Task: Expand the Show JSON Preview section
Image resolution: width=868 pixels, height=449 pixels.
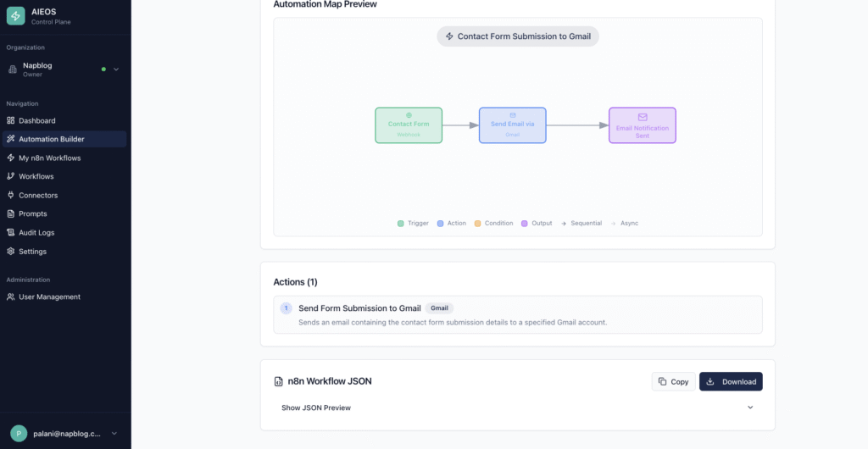Action: click(517, 407)
